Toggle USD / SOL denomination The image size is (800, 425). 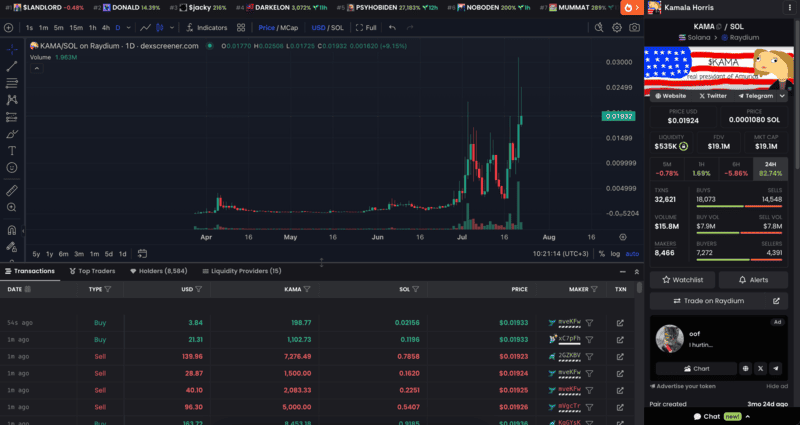pyautogui.click(x=328, y=28)
